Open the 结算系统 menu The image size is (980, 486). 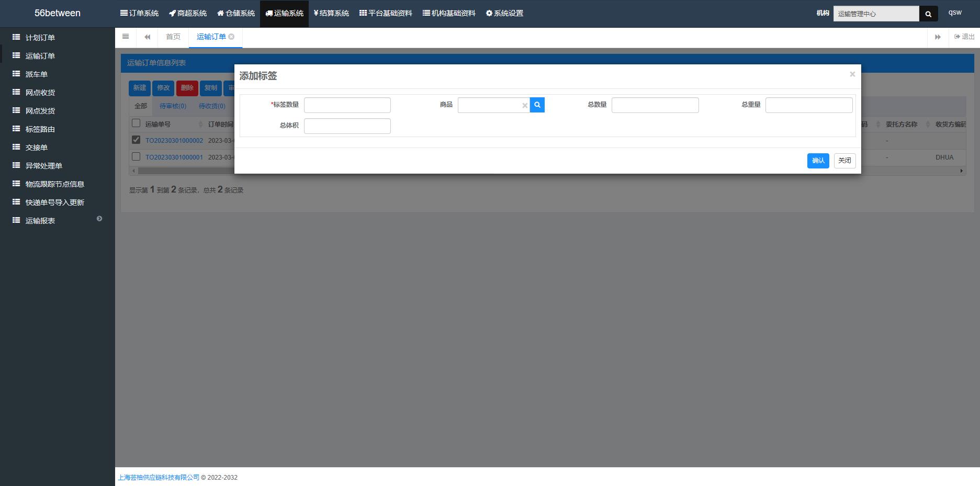pos(331,13)
